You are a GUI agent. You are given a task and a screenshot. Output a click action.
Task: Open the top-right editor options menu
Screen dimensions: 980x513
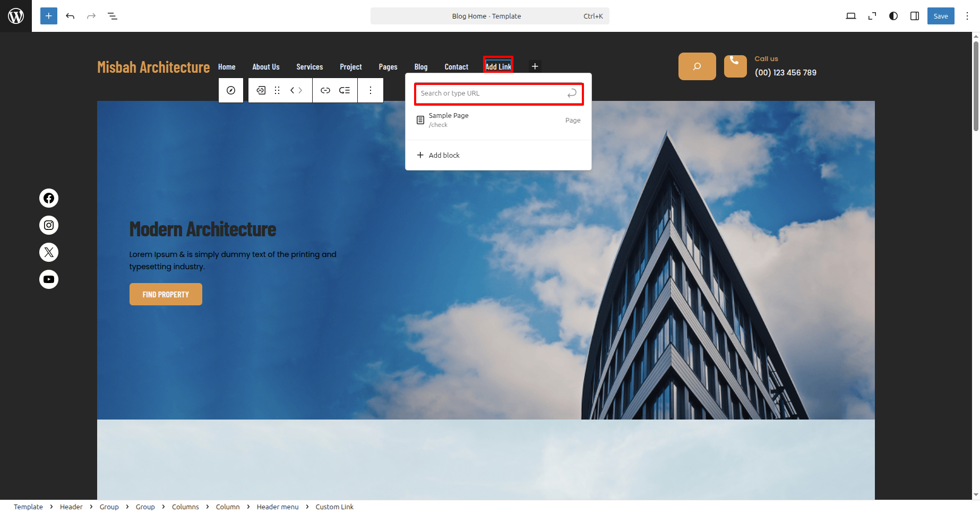[967, 16]
